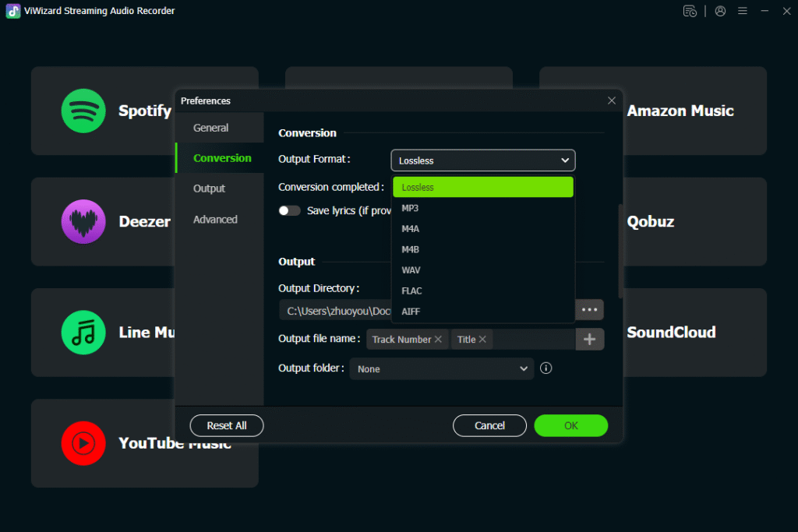Click the info icon beside Output folder
Screen dimensions: 798x532
546,368
